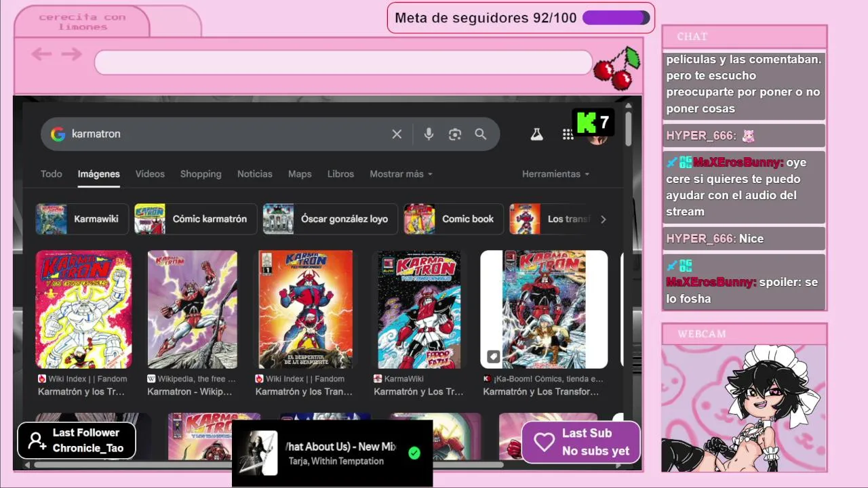Screen dimensions: 868x488
Task: Click the album art in music widget
Action: coord(258,453)
